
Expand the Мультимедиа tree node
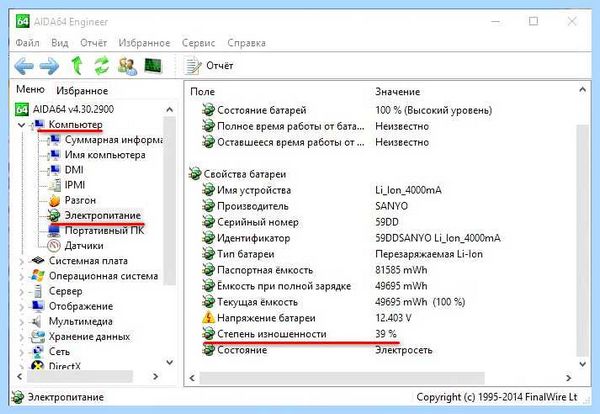point(21,322)
